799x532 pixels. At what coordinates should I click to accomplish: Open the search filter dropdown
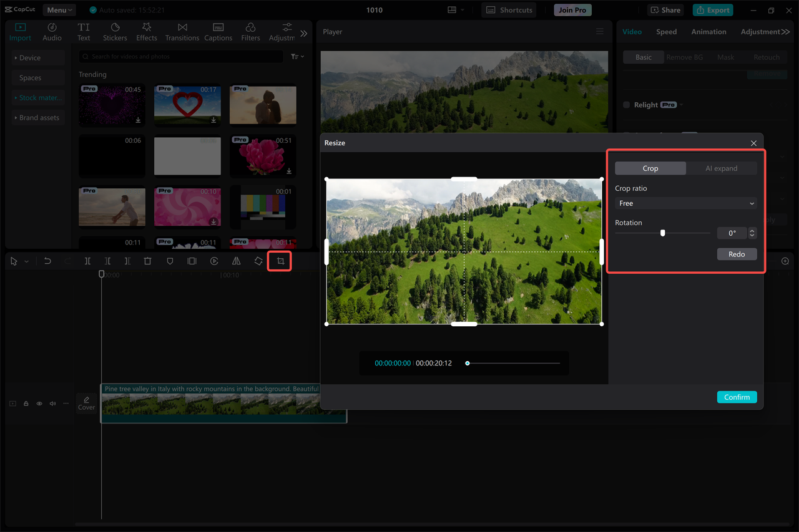[x=297, y=56]
